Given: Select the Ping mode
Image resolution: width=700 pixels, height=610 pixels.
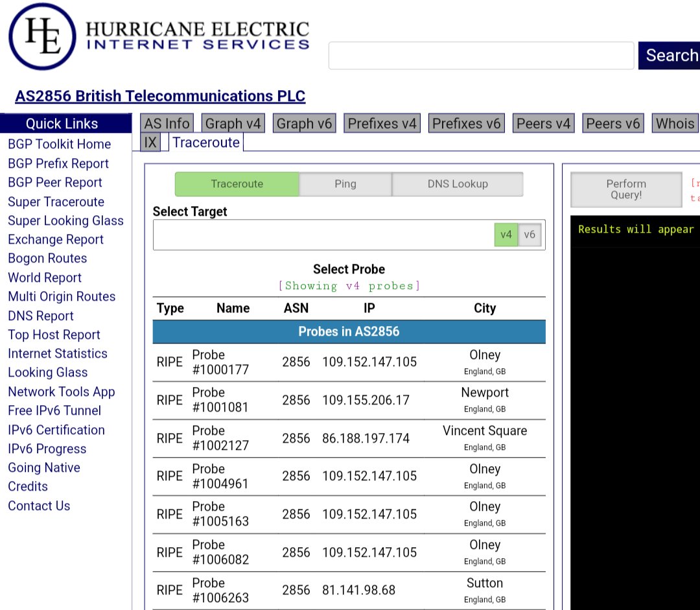Looking at the screenshot, I should [345, 184].
